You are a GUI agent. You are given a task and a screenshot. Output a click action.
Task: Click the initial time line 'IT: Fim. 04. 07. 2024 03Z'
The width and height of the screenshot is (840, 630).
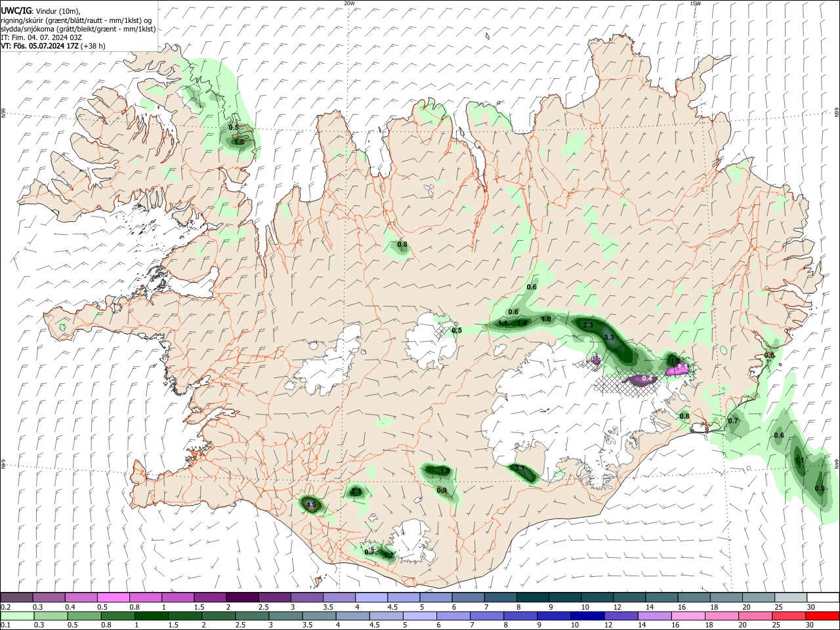[41, 37]
